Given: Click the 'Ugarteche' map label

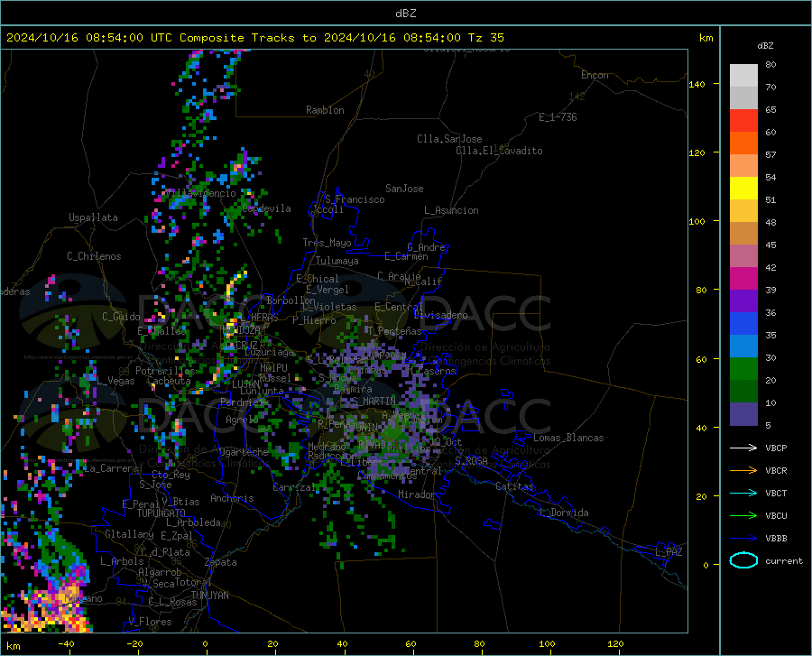Looking at the screenshot, I should click(x=244, y=452).
